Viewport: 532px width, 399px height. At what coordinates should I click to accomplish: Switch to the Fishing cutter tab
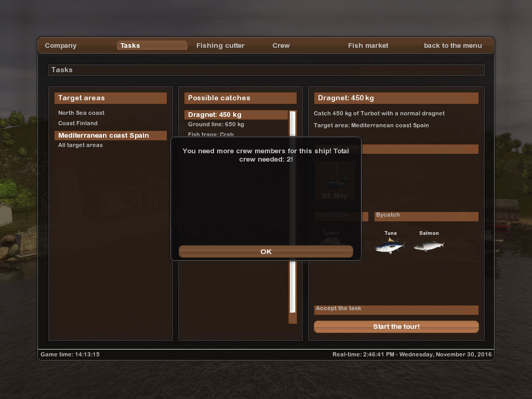[220, 46]
